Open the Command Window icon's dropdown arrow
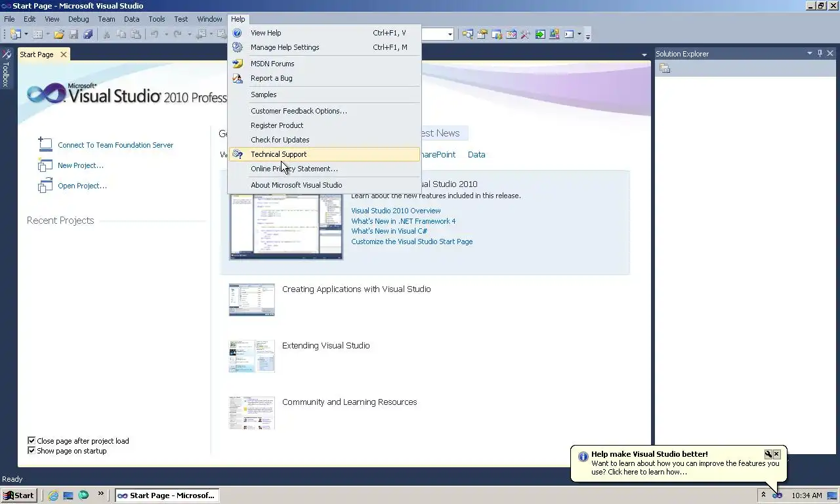Viewport: 840px width, 504px height. (x=579, y=34)
